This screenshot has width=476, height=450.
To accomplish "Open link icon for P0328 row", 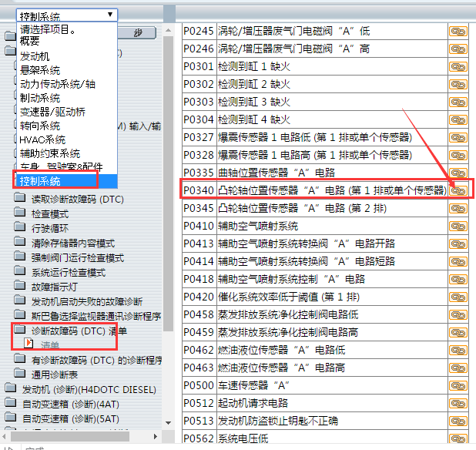I will pyautogui.click(x=458, y=156).
